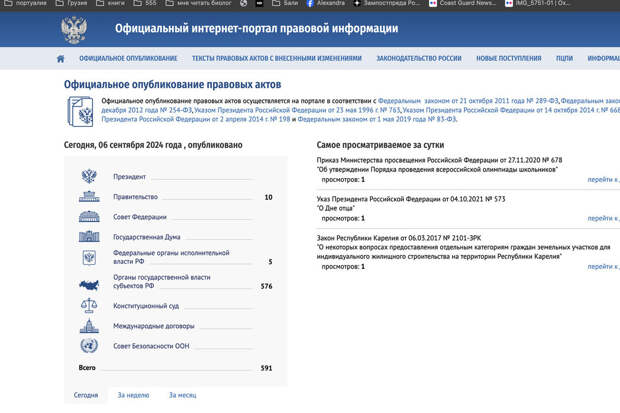Click Органы государственной власти субъектов РФ link
This screenshot has height=413, width=620.
click(x=162, y=281)
